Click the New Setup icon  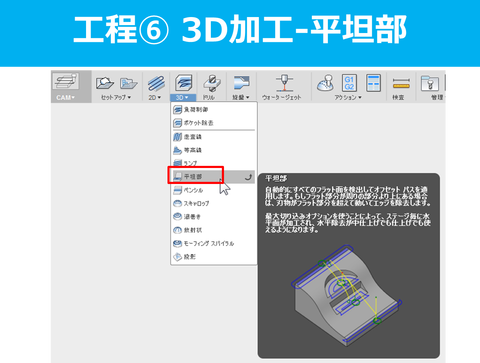click(105, 83)
